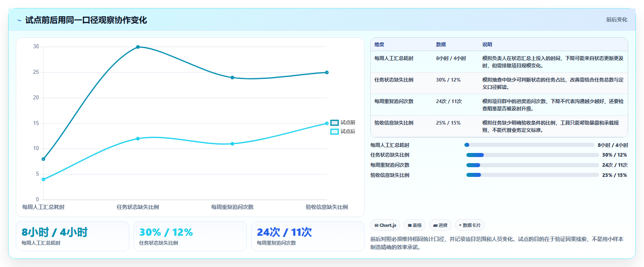The image size is (644, 267).
Task: Select the 表格 tag chip
Action: point(414,225)
